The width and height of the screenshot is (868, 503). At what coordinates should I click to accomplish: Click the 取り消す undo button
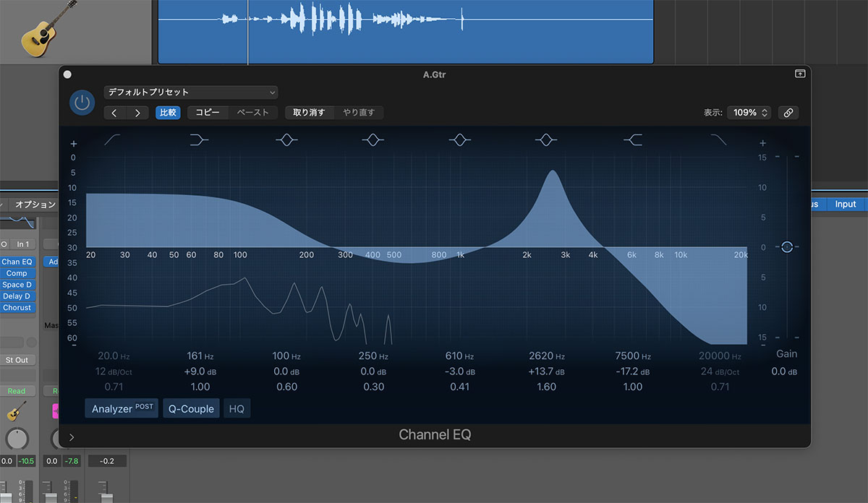click(309, 113)
